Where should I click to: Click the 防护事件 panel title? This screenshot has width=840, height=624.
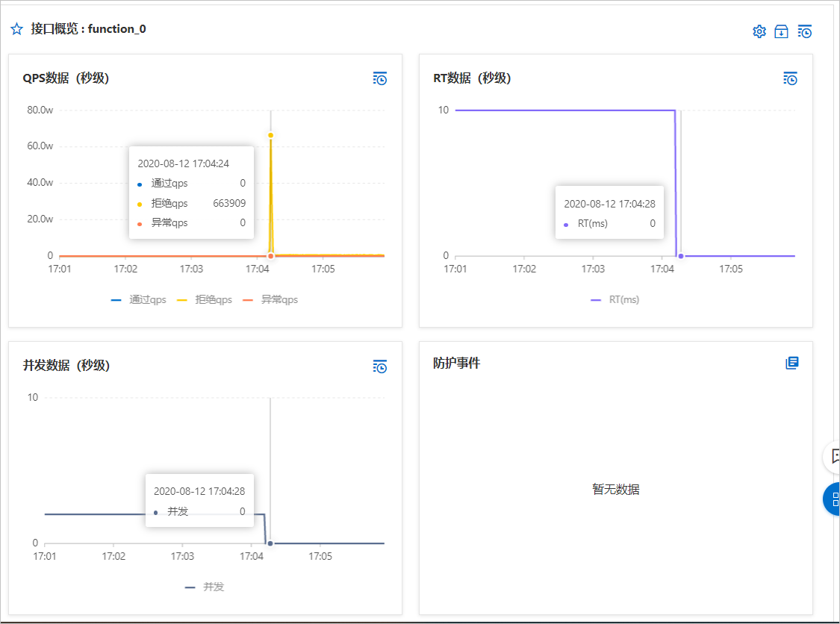coord(456,364)
